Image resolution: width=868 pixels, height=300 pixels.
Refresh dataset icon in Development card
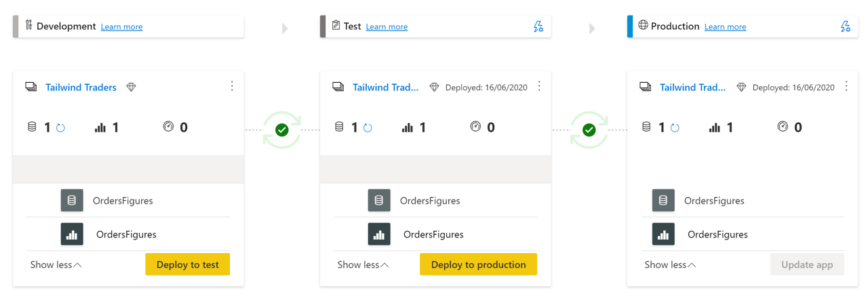click(x=60, y=128)
